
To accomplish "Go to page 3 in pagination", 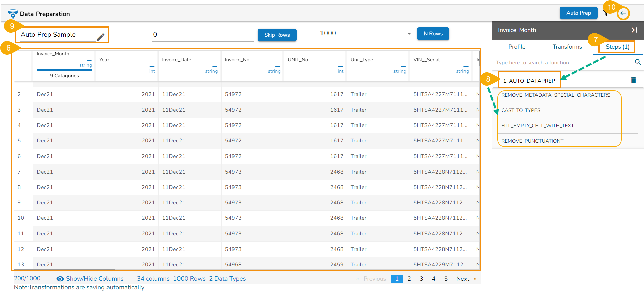I will click(421, 279).
